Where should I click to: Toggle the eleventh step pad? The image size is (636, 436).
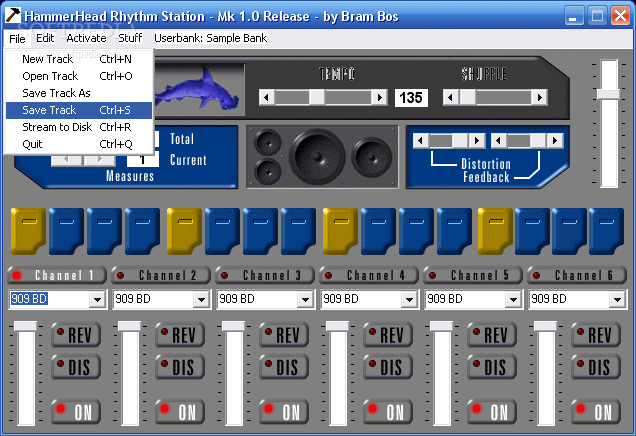coord(417,231)
